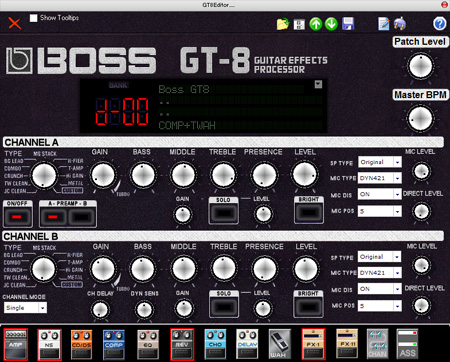Click the DYN SENS knob in Channel B
450x362 pixels.
point(144,309)
